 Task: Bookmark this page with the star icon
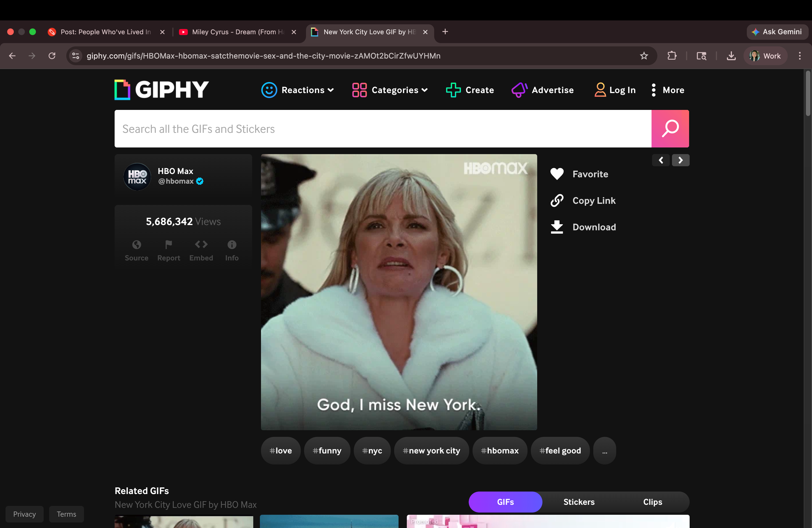tap(644, 56)
